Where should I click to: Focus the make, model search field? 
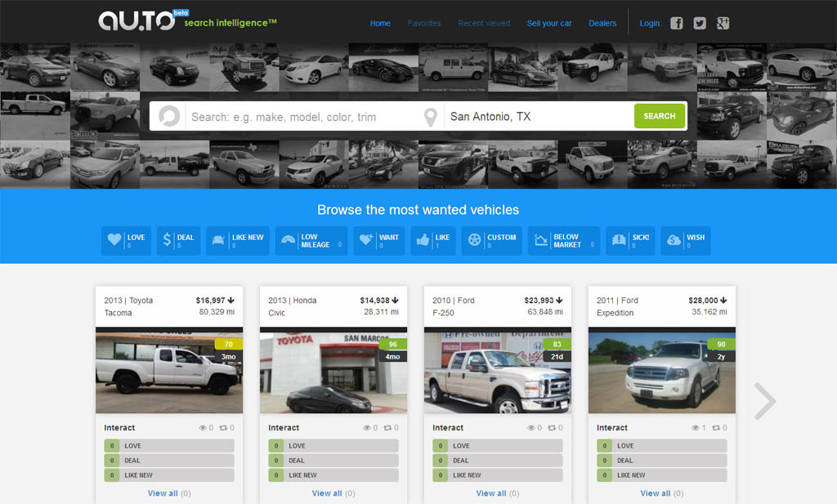(302, 116)
